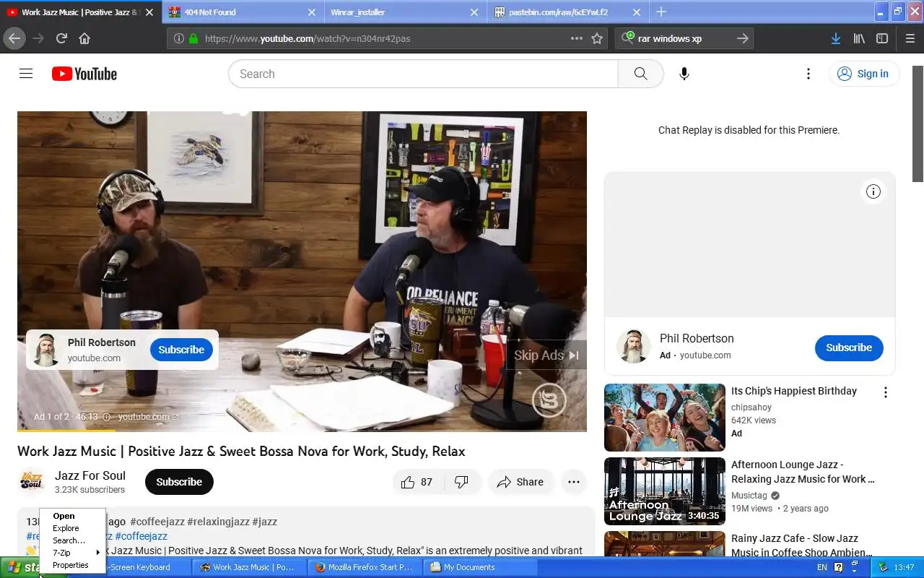The width and height of the screenshot is (924, 578).
Task: Submit the 'rar windows xp' search arrow
Action: pos(742,38)
